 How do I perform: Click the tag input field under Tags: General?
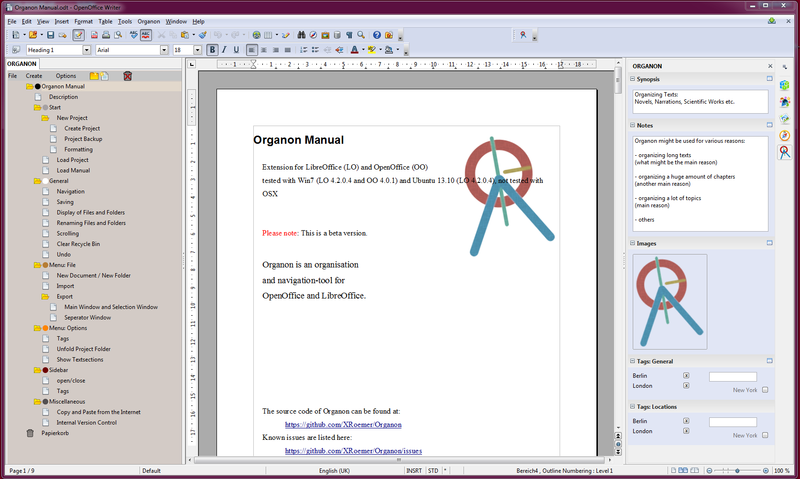point(733,376)
